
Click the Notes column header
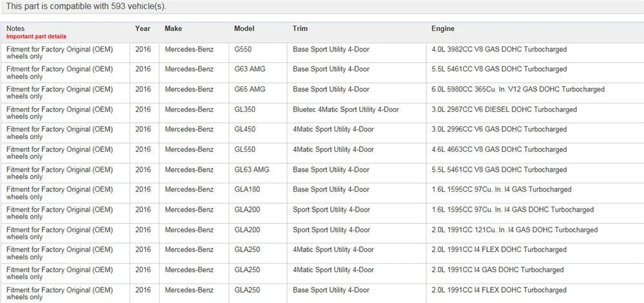point(15,29)
